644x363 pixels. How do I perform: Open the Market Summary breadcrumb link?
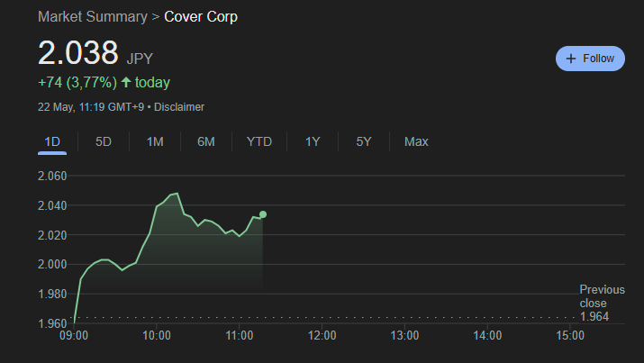93,17
